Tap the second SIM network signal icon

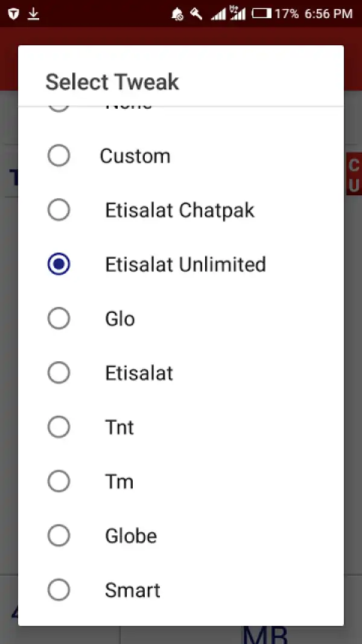click(x=238, y=13)
